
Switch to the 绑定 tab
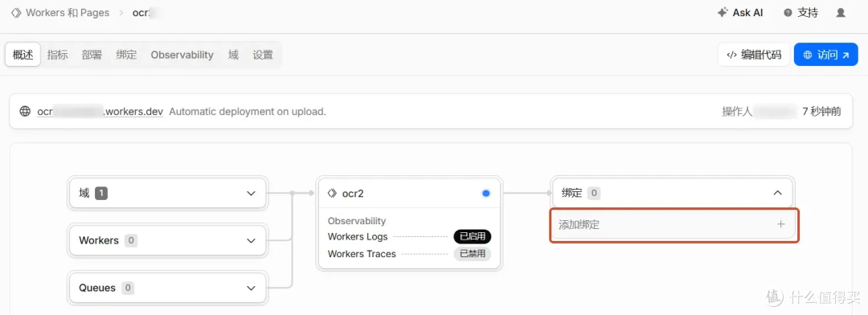tap(126, 55)
